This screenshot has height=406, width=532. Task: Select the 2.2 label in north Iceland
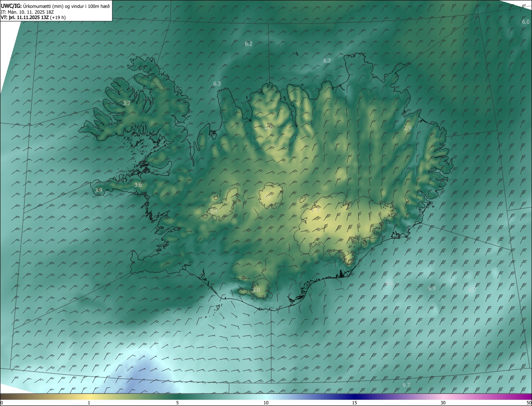(x=268, y=127)
